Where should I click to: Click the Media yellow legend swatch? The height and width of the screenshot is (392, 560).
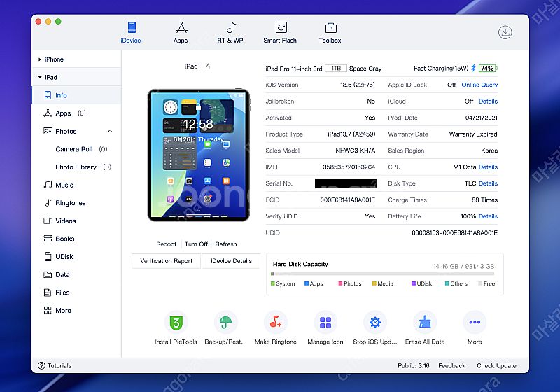(x=374, y=283)
